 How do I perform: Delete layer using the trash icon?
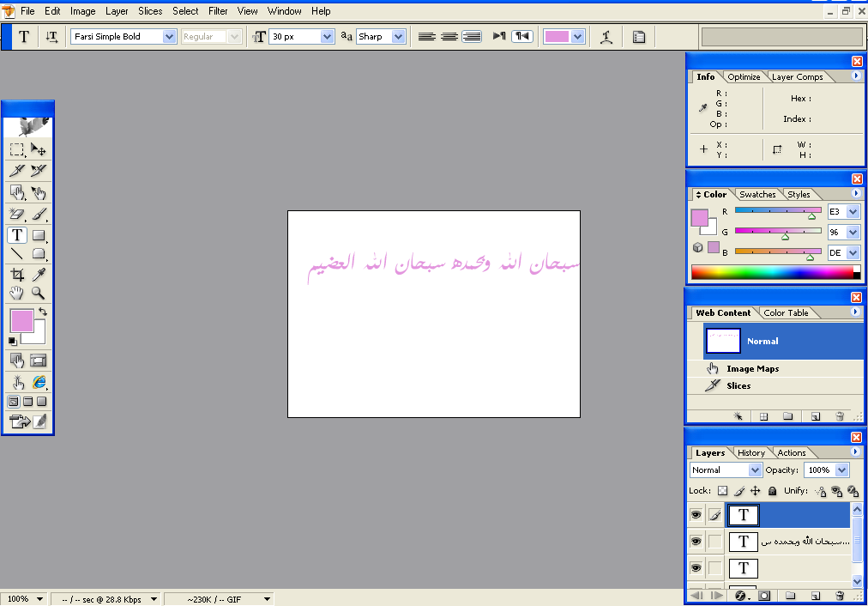pos(840,596)
